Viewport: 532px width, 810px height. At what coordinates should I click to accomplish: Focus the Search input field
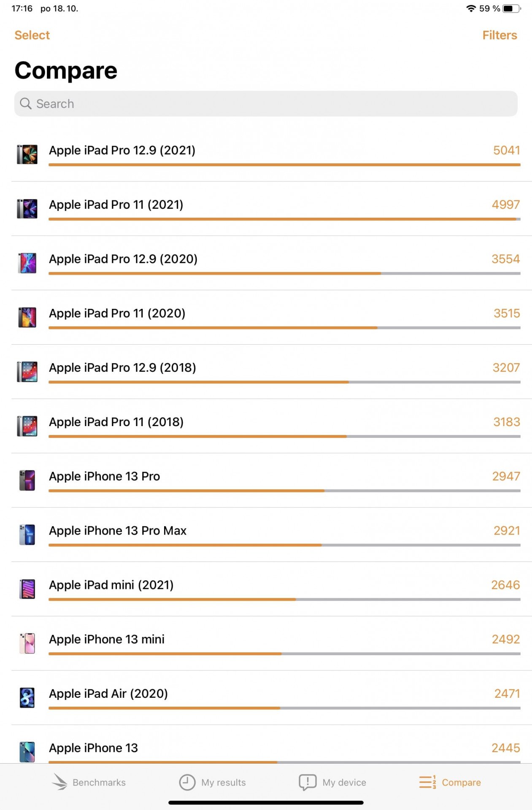tap(266, 103)
